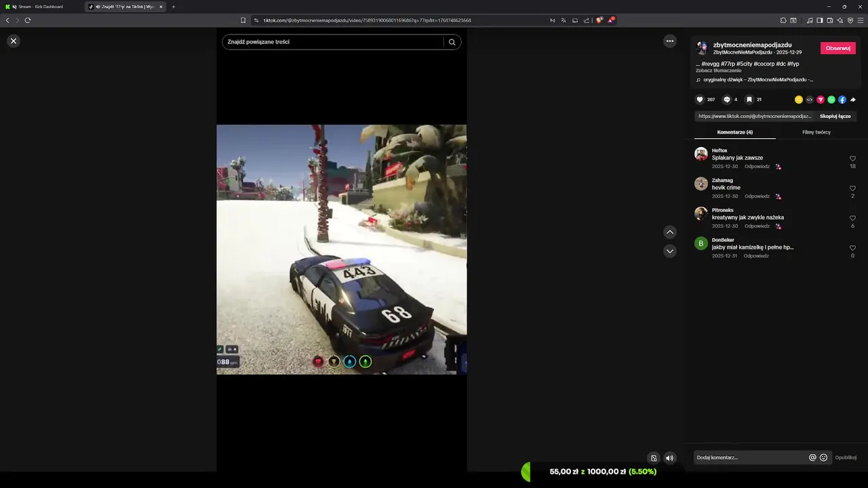
Task: Close the TikTok video viewer with the X
Action: pyautogui.click(x=14, y=41)
